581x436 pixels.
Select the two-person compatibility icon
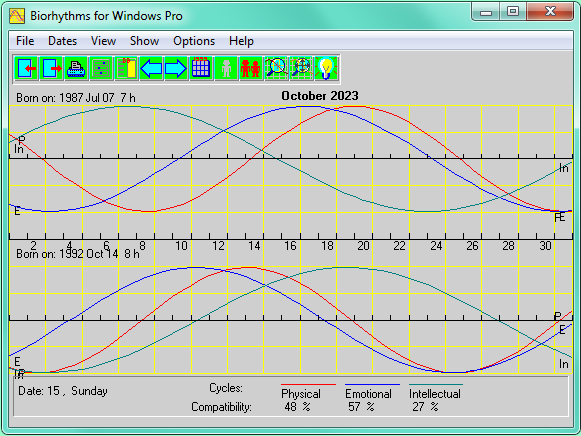(x=251, y=68)
